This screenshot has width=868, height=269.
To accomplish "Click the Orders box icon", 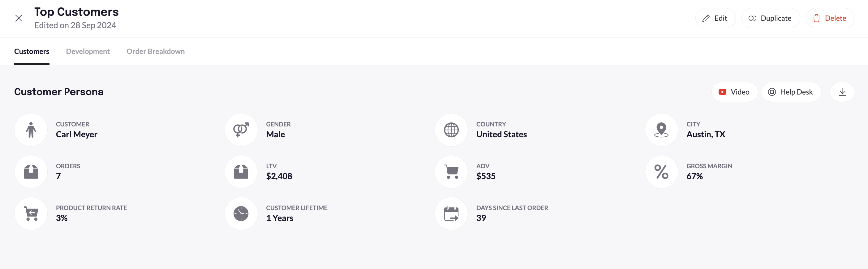I will (31, 172).
